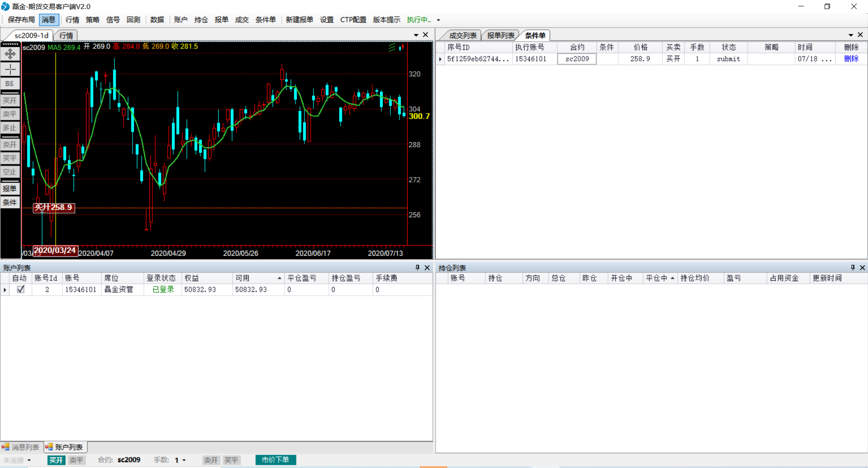868x468 pixels.
Task: Close the 持仓列表 panel
Action: (862, 267)
